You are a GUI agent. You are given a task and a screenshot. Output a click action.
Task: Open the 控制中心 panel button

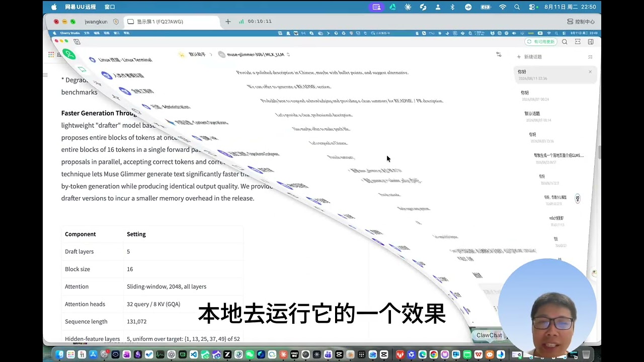(x=581, y=22)
